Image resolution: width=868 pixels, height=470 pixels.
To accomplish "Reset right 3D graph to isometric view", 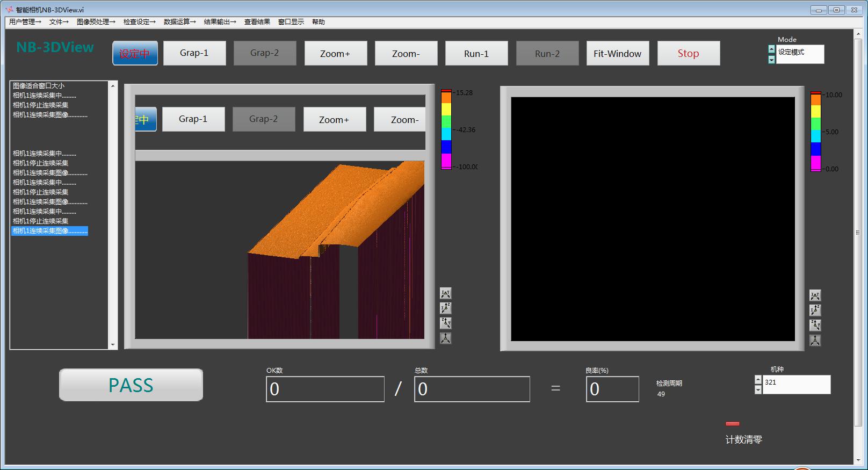I will click(815, 341).
